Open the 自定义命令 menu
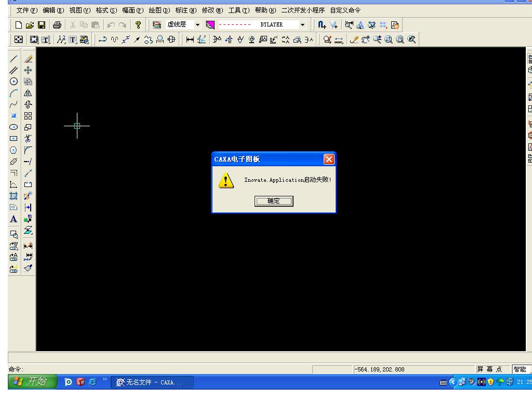The height and width of the screenshot is (399, 532). click(x=345, y=10)
